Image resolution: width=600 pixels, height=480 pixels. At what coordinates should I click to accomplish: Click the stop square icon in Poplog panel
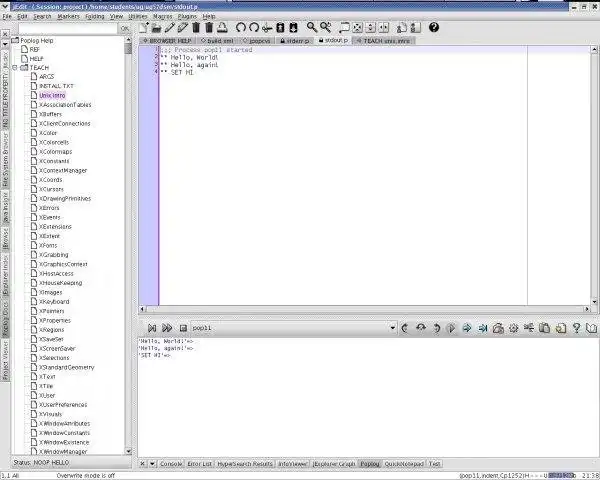[183, 328]
